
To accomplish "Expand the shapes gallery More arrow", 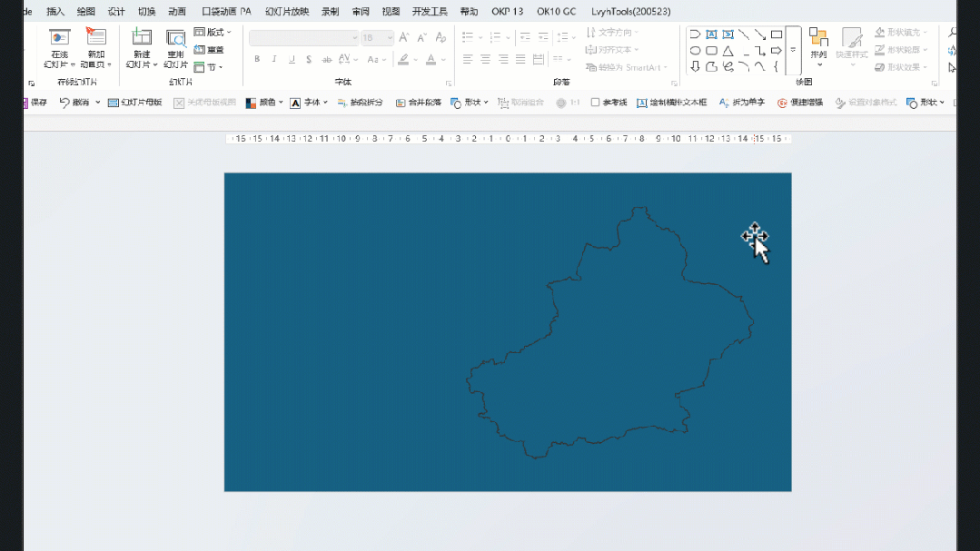I will point(793,51).
